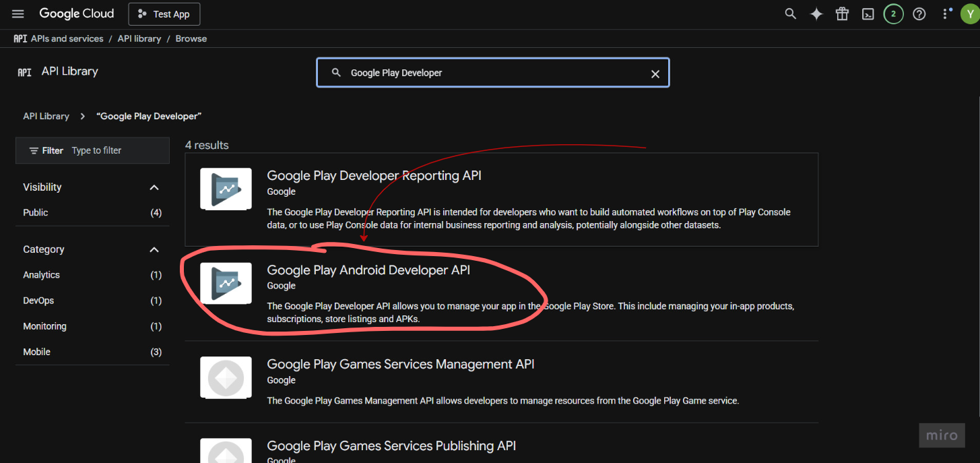Click the magnifier icon inside search box

pos(336,73)
